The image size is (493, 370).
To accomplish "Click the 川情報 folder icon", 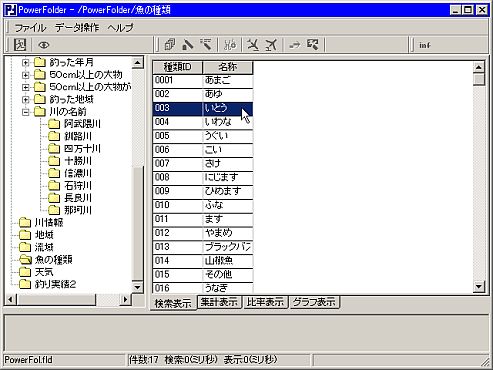I will point(25,222).
